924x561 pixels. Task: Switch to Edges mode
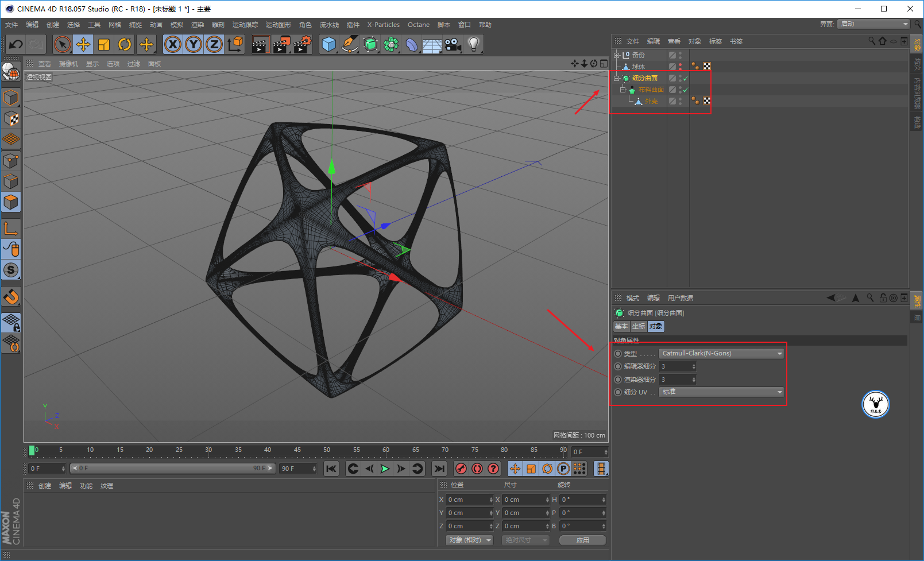[x=11, y=181]
